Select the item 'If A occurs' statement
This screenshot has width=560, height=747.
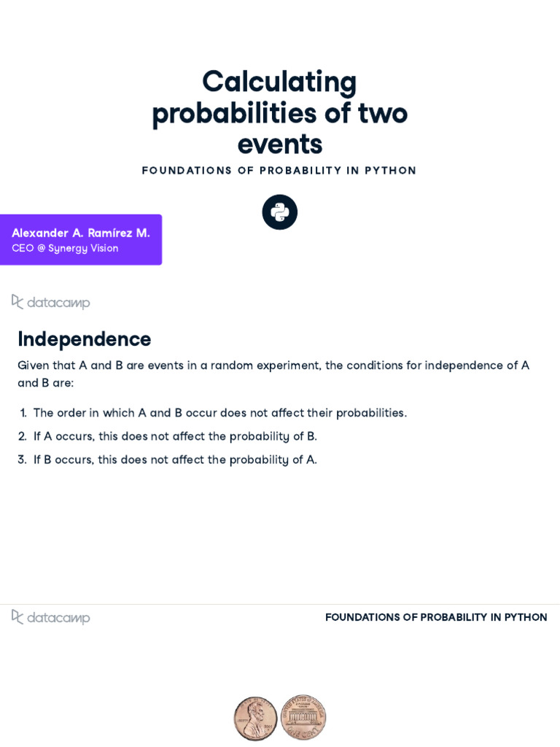coord(175,436)
